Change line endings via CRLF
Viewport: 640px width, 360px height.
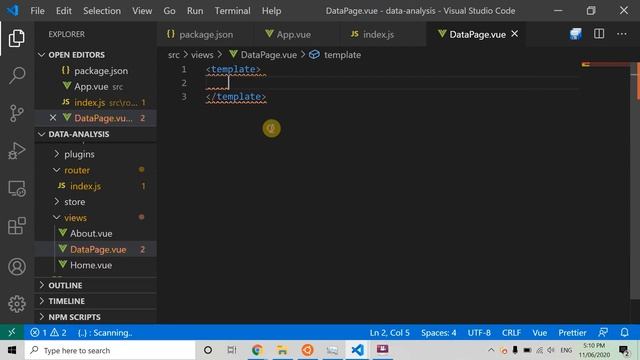coord(511,333)
